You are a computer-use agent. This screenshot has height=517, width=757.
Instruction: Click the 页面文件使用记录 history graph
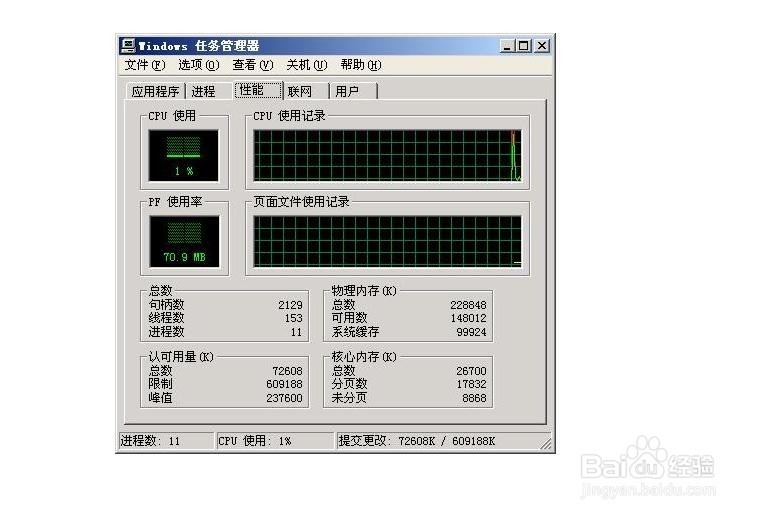point(388,241)
